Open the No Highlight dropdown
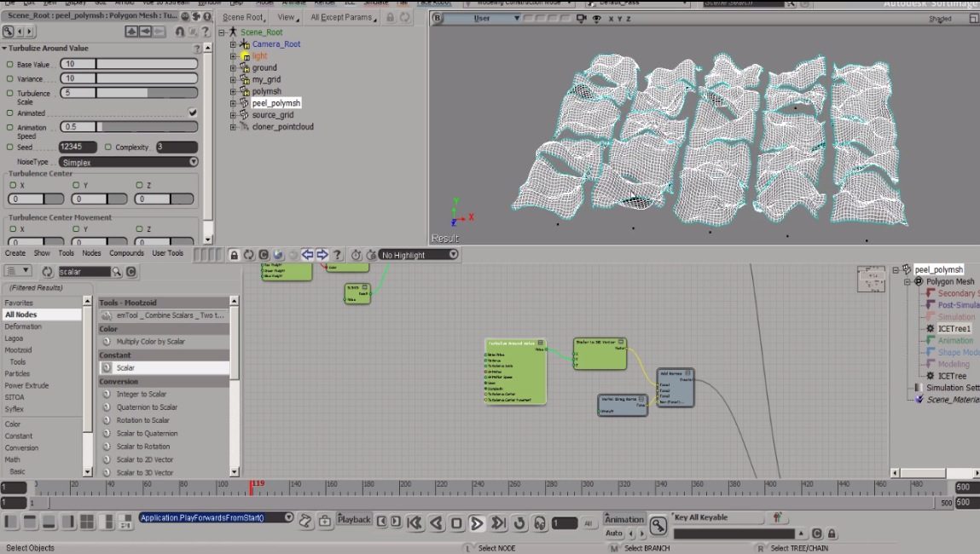This screenshot has width=980, height=554. pyautogui.click(x=419, y=255)
